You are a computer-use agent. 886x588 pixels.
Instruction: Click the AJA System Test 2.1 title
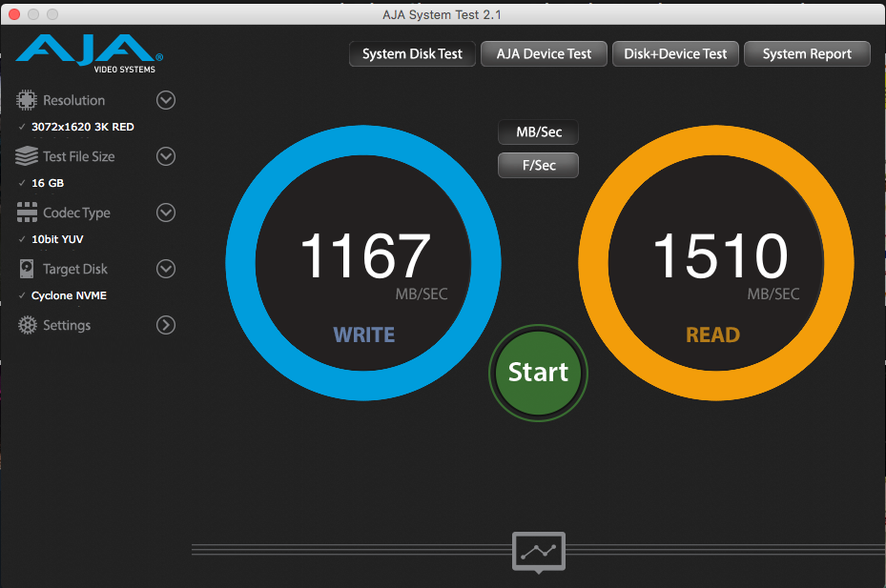click(442, 14)
